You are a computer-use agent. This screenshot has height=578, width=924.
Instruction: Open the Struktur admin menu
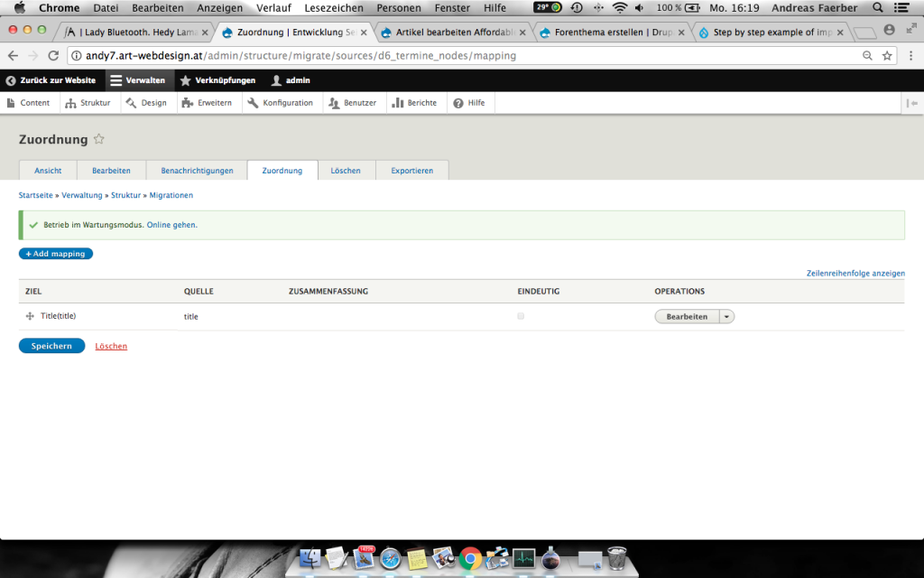pos(88,103)
